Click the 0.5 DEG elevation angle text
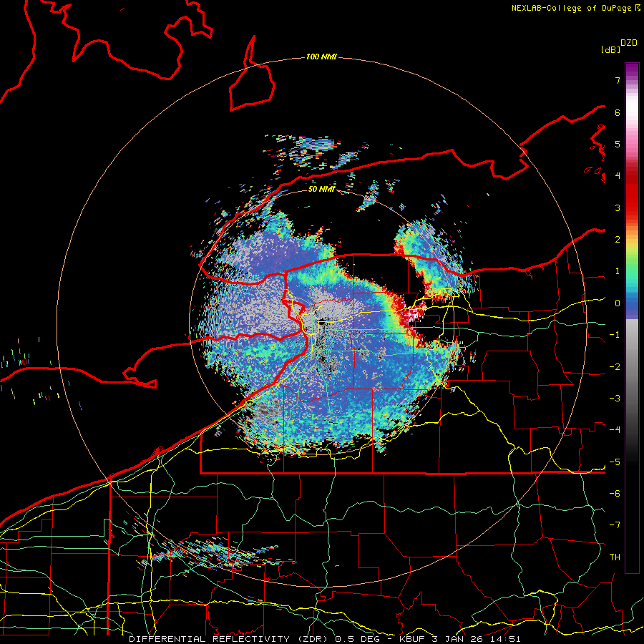This screenshot has height=644, width=644. pos(357,639)
